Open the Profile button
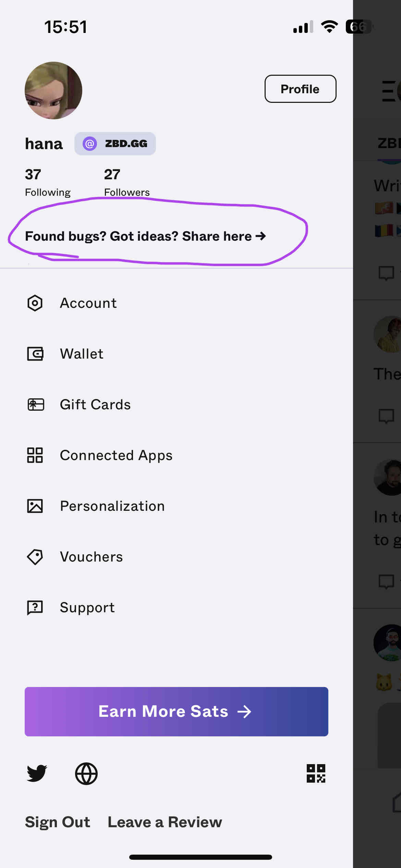 [300, 89]
